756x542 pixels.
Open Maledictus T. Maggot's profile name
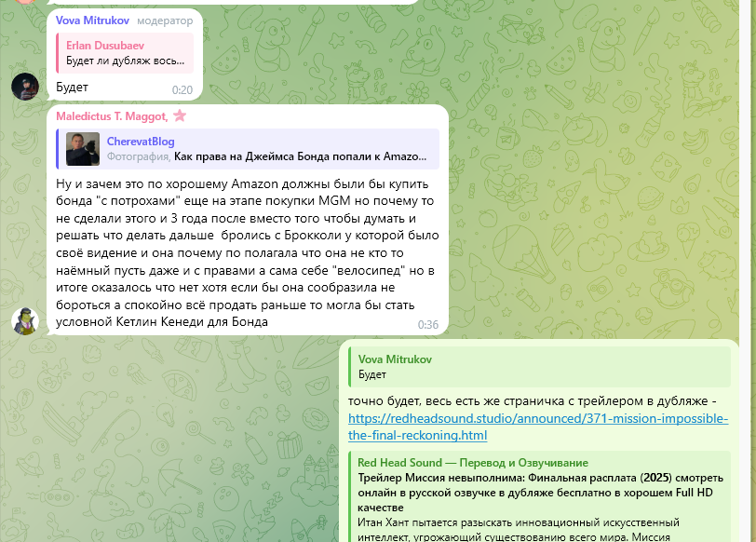coord(112,116)
